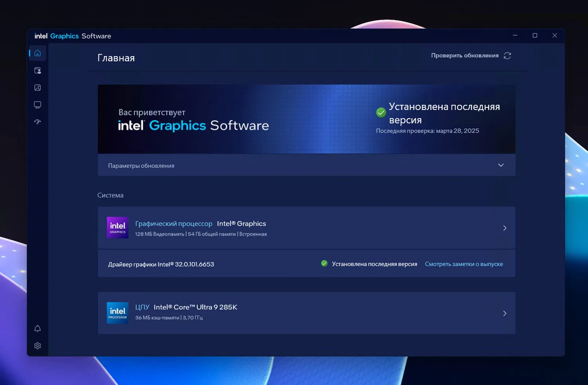The height and width of the screenshot is (385, 588).
Task: Click the Система section label
Action: [111, 195]
